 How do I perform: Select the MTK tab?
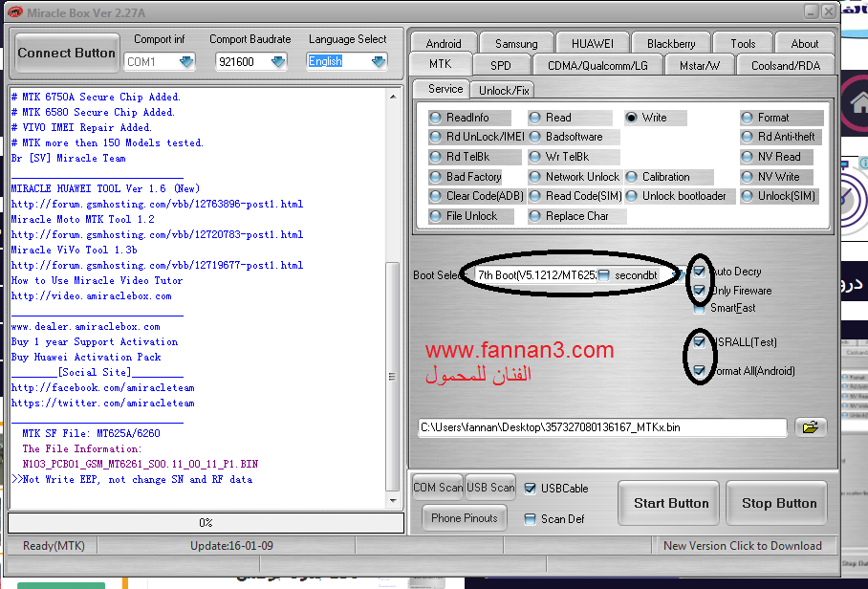(440, 64)
